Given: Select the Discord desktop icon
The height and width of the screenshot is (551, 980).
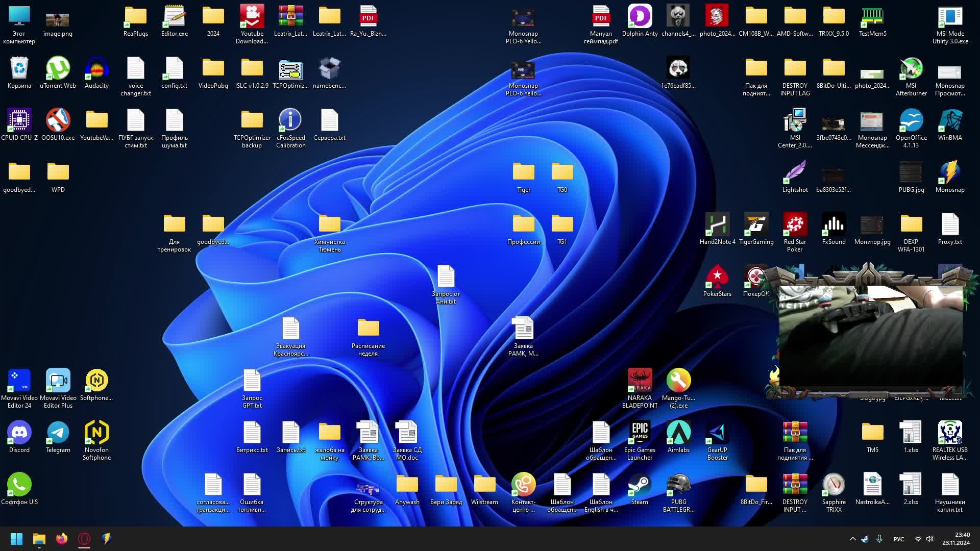Looking at the screenshot, I should pyautogui.click(x=19, y=433).
